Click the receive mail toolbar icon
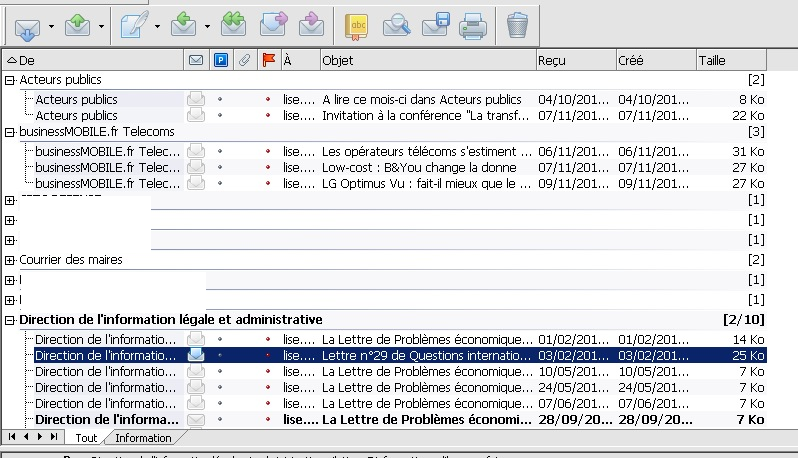 tap(27, 24)
